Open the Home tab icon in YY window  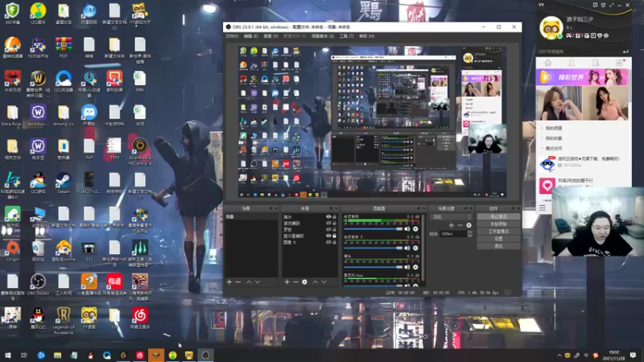548,63
